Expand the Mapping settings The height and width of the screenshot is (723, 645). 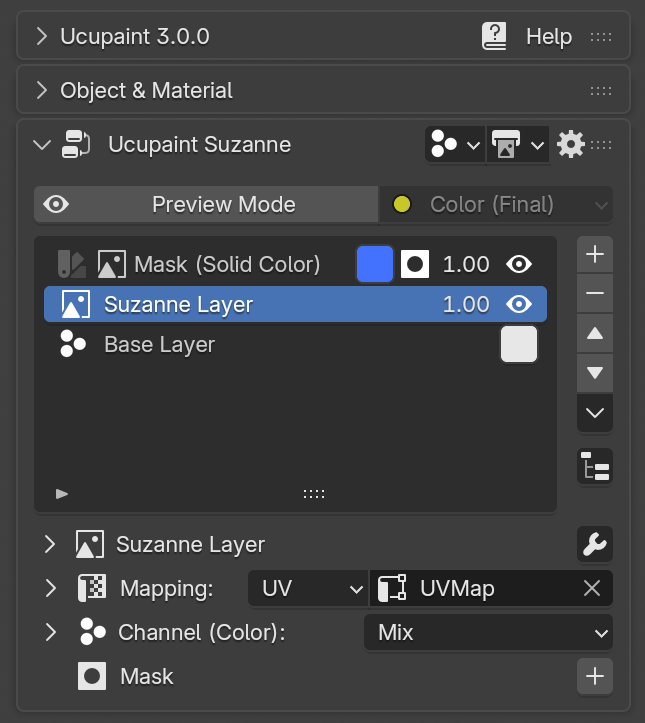pos(50,588)
